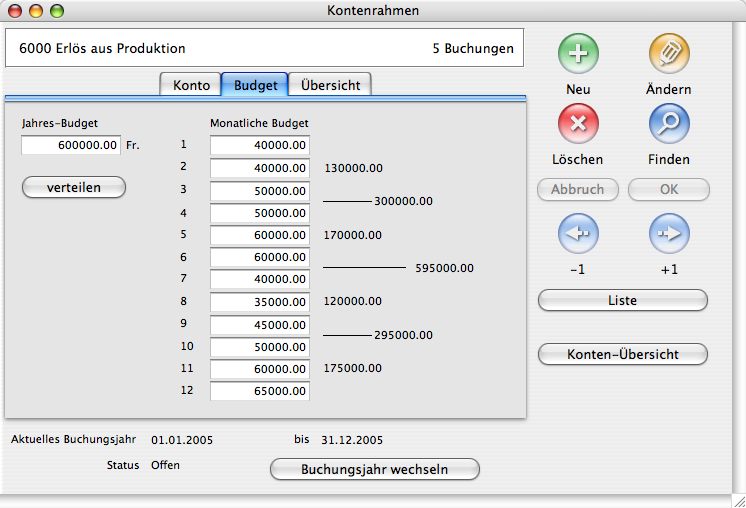
Task: Open search with the Finden magnifier icon
Action: tap(669, 124)
